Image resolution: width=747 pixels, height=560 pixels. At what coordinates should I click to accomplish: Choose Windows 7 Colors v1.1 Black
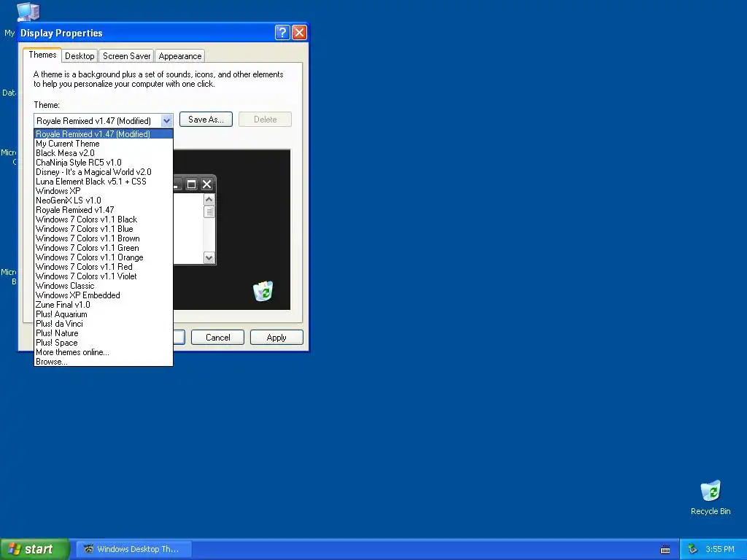click(104, 219)
